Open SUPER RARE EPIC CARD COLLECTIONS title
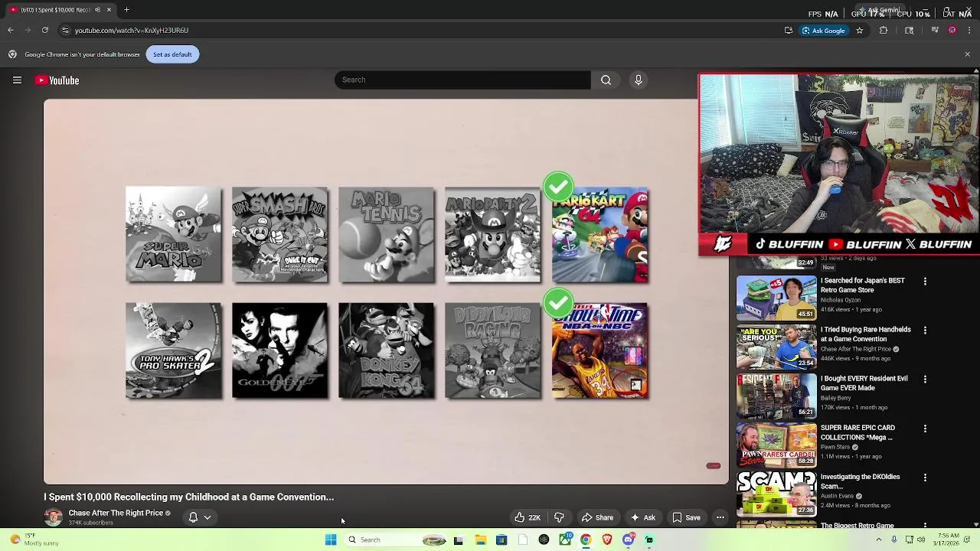Screen dimensions: 980x551 [857, 432]
